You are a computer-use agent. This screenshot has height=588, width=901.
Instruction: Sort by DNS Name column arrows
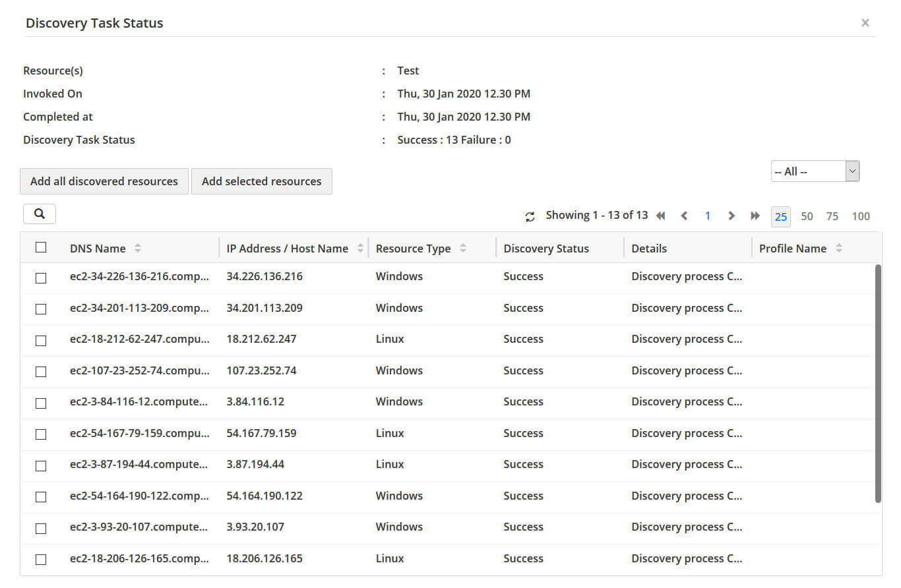(137, 249)
